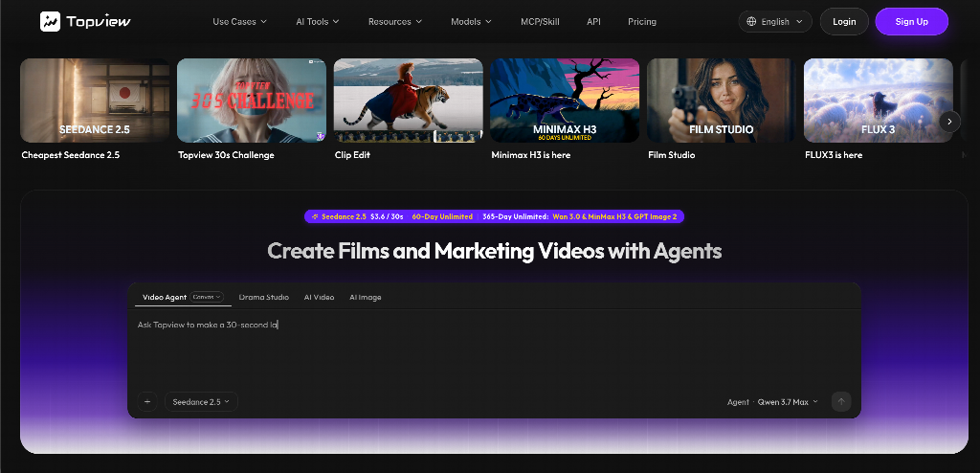Click the '365-Day Unlimited' banner text
Viewport: 980px width, 473px height.
point(514,216)
